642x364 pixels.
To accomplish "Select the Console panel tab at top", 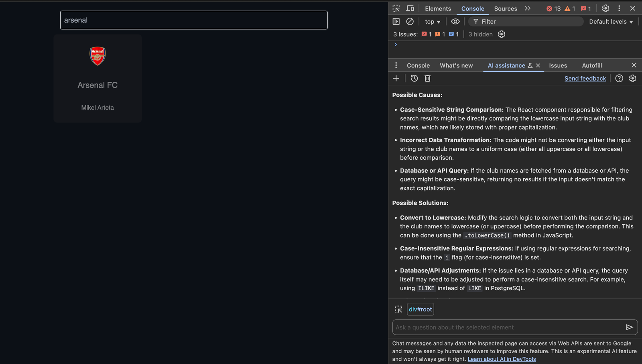I will click(473, 8).
